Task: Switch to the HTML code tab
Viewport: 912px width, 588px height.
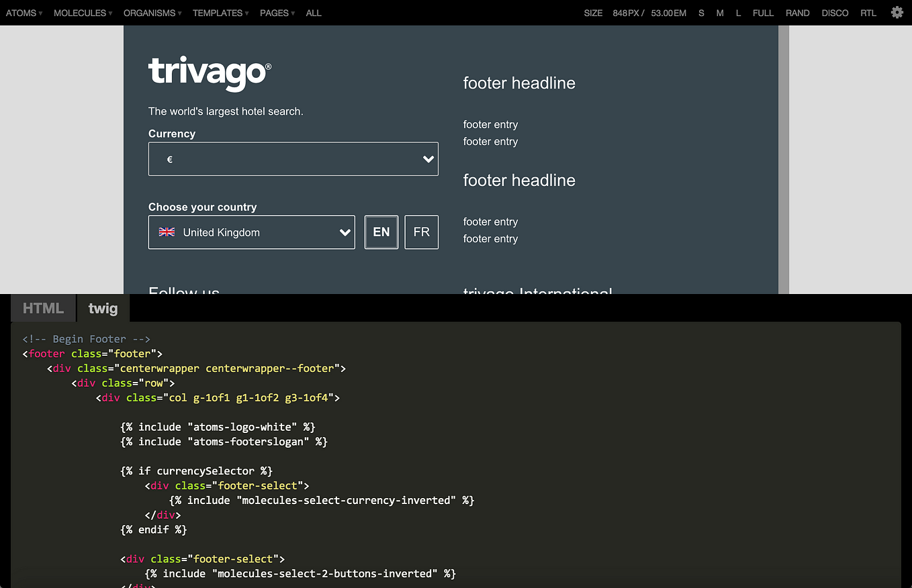Action: tap(43, 307)
